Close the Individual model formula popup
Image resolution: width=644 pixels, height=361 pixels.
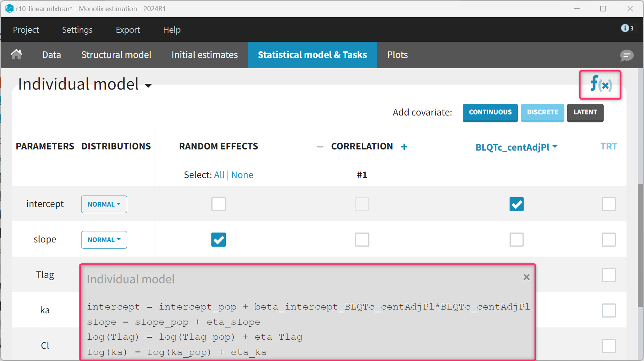[x=526, y=277]
